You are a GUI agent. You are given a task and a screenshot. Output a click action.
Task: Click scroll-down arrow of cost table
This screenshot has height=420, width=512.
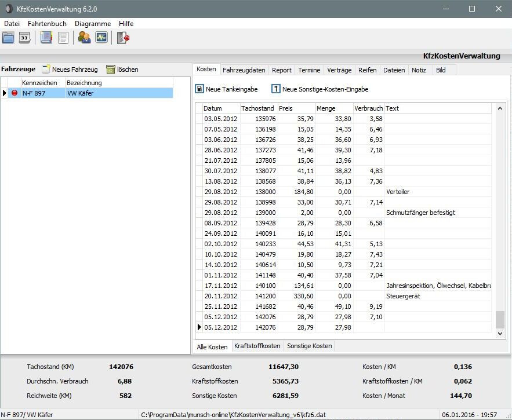(501, 334)
